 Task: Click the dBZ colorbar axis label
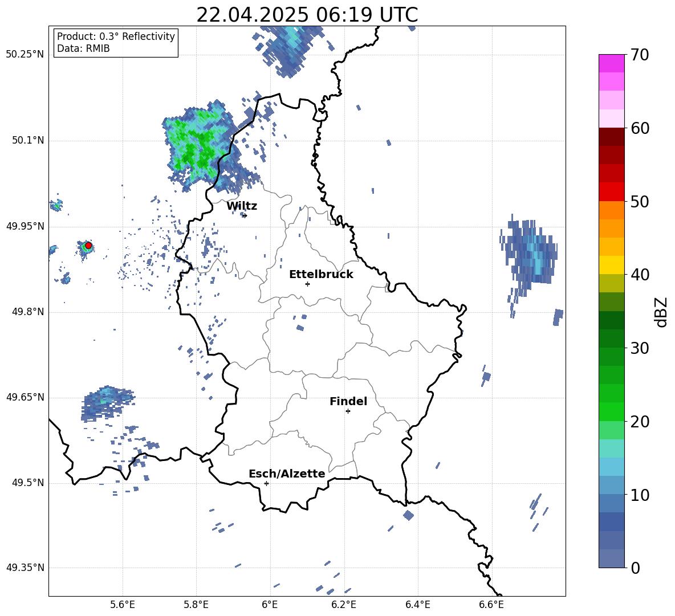click(x=661, y=312)
